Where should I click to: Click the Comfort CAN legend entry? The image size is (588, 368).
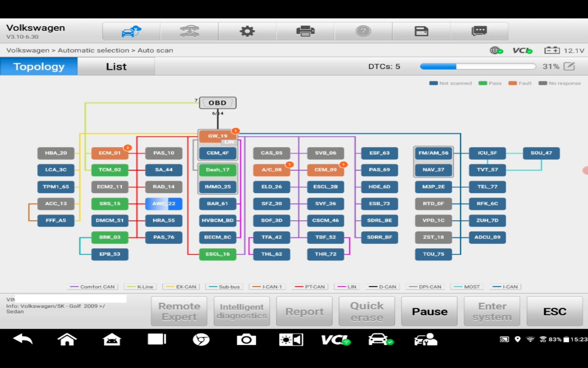(x=92, y=287)
